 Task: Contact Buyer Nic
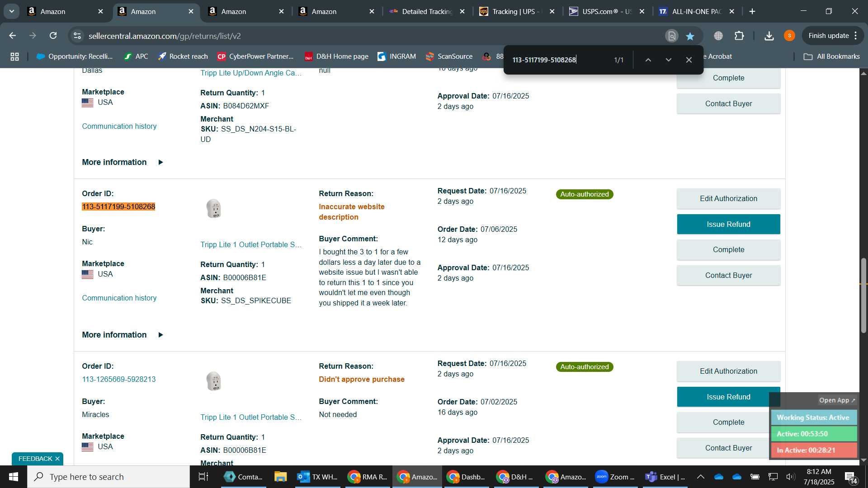(728, 275)
